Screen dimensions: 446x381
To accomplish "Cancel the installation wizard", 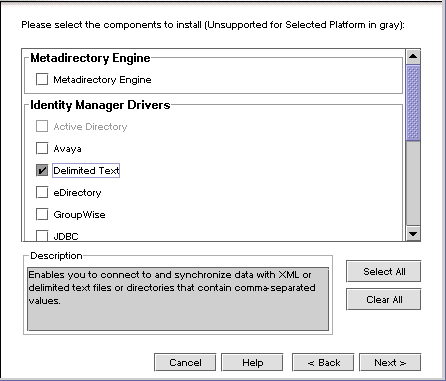I will click(x=185, y=362).
